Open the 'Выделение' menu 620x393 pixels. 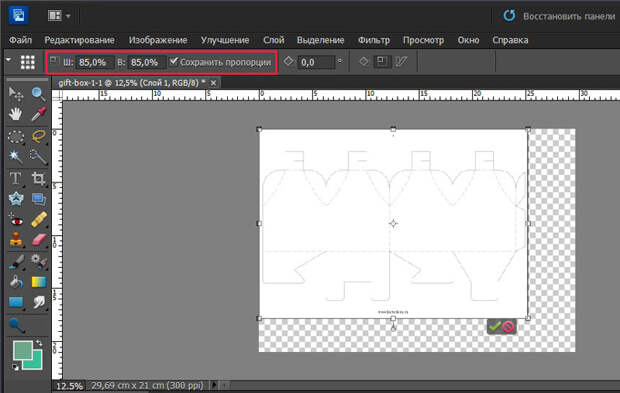point(320,40)
